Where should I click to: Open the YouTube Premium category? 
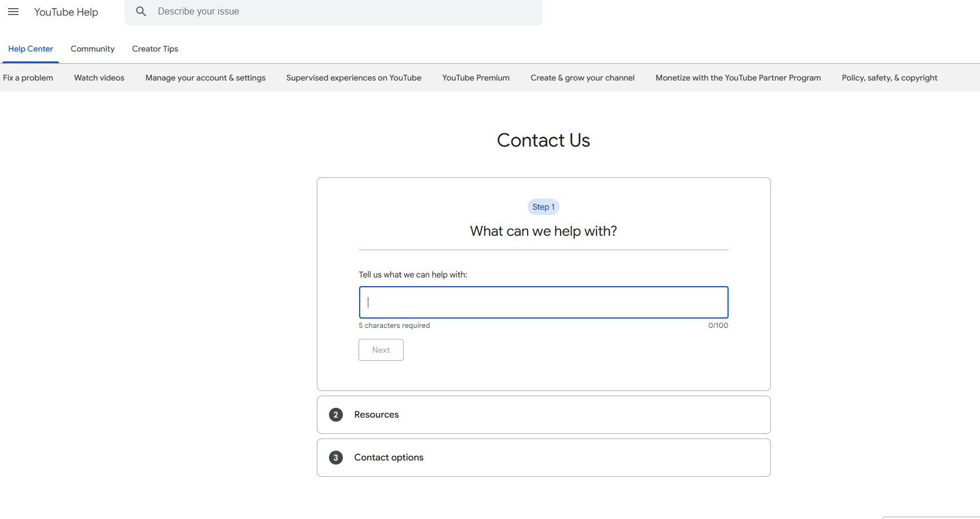(x=476, y=78)
